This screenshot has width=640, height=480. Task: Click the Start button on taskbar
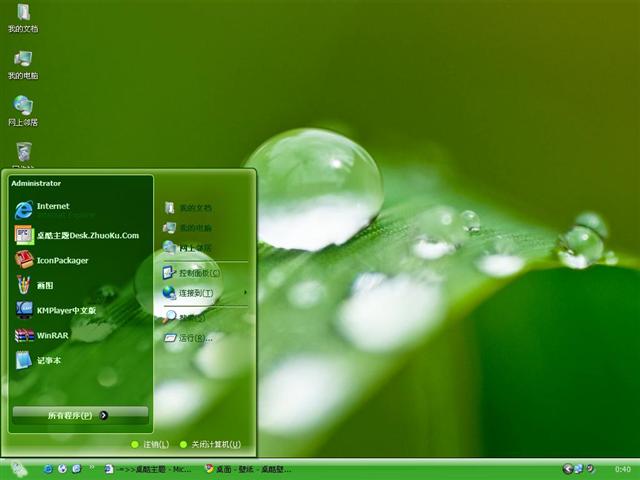point(18,469)
